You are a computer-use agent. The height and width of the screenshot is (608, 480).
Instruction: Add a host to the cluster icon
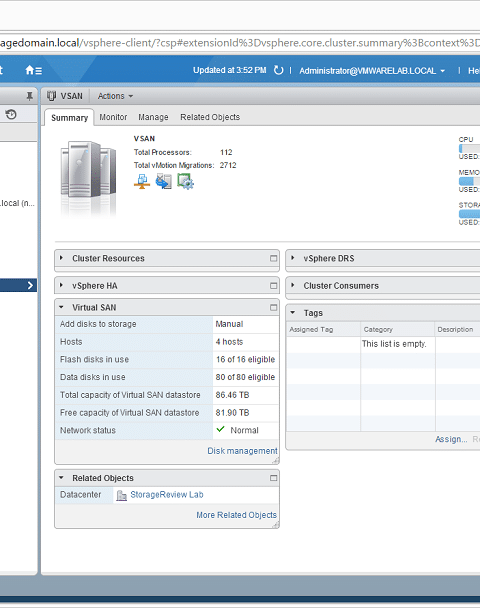(x=142, y=181)
